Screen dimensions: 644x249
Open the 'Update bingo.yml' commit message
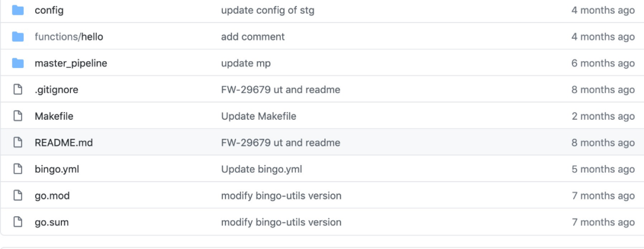261,169
